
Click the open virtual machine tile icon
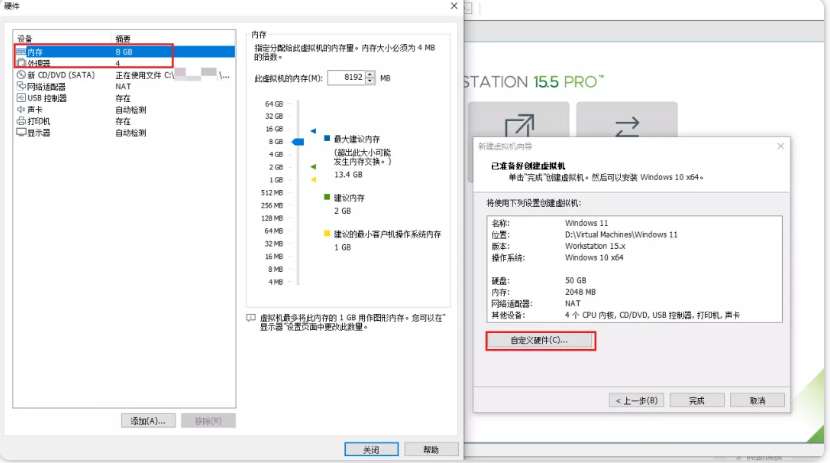pyautogui.click(x=519, y=133)
